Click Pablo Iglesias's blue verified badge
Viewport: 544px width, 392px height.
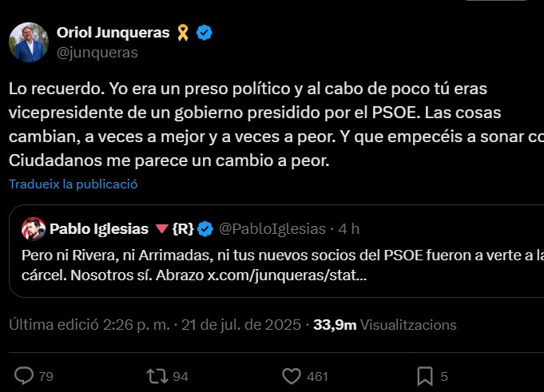(205, 229)
